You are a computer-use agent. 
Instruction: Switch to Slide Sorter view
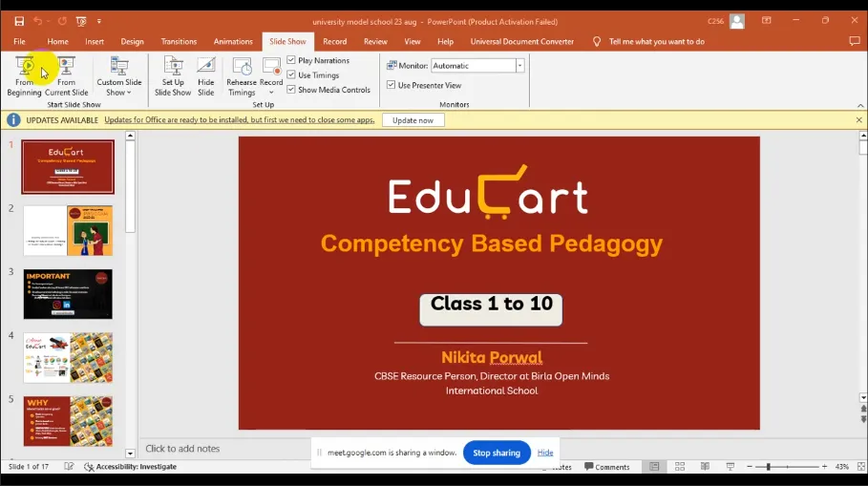click(680, 467)
